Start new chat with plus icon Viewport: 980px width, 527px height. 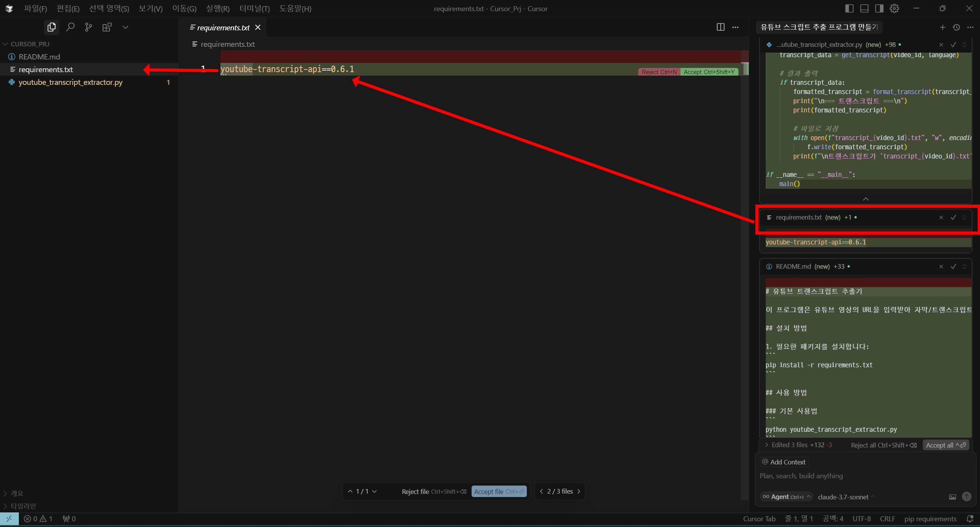[x=942, y=27]
